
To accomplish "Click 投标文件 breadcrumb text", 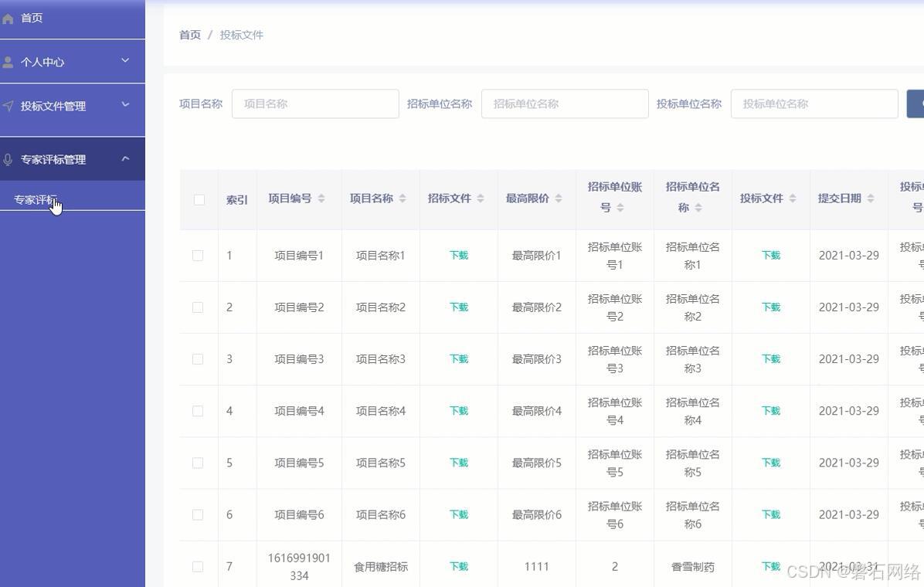I will (x=242, y=35).
